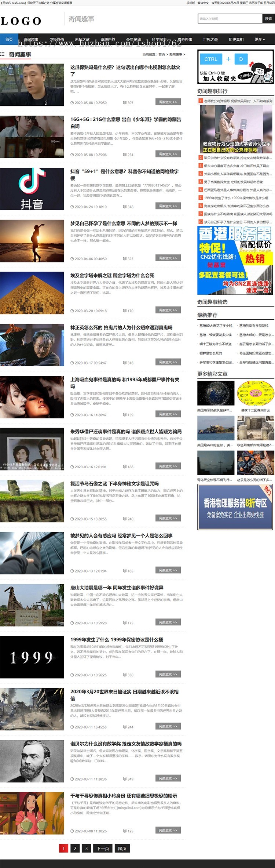Select 世界之最 in the navigation menu
275x868 pixels.
(x=210, y=40)
